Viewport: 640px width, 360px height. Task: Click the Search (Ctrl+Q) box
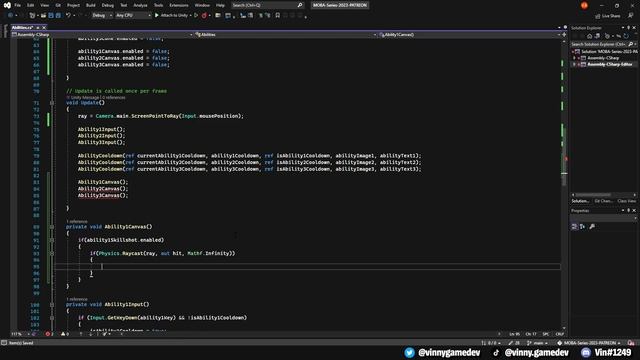pyautogui.click(x=267, y=5)
